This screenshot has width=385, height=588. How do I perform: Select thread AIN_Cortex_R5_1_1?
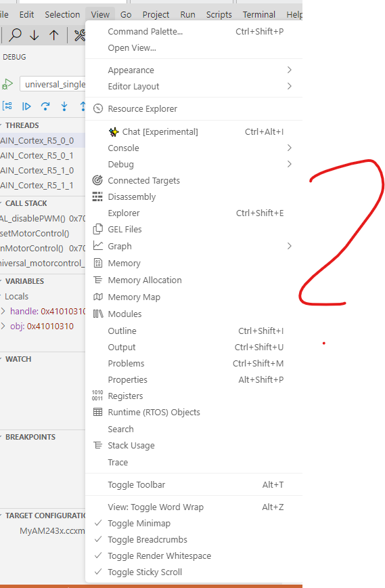pyautogui.click(x=43, y=185)
